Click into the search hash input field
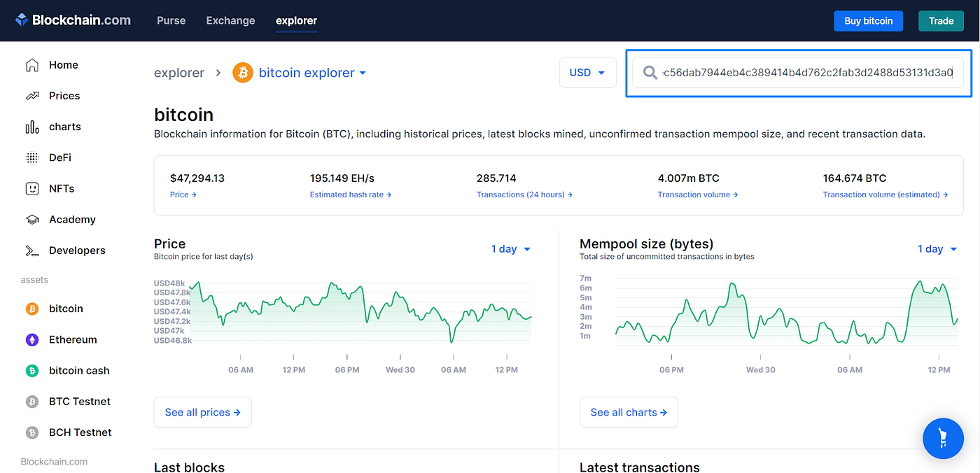This screenshot has height=473, width=980. (798, 73)
